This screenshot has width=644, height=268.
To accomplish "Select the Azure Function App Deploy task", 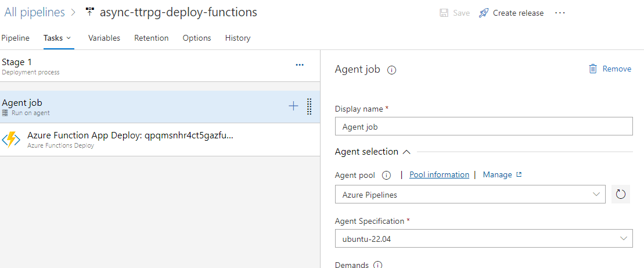I will [x=160, y=140].
